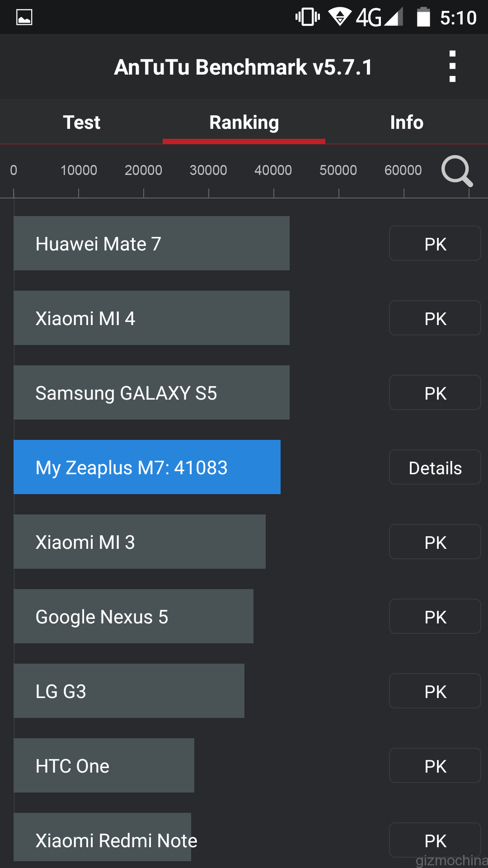Tap PK button for LG G3

(x=435, y=691)
